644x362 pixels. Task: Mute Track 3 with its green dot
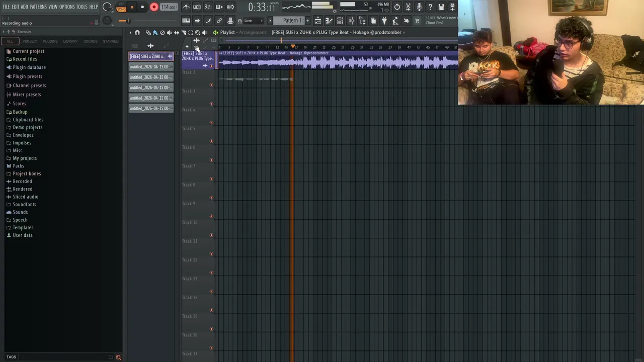point(211,104)
